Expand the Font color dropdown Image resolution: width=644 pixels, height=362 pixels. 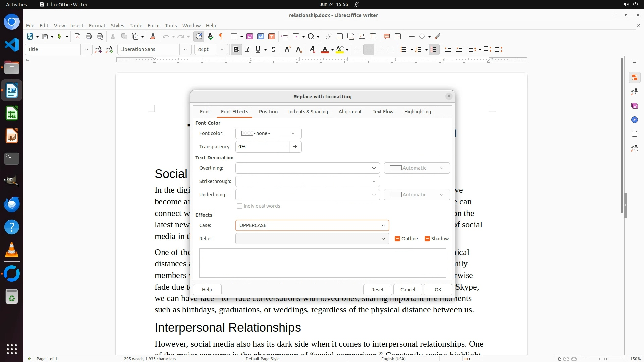click(x=268, y=133)
